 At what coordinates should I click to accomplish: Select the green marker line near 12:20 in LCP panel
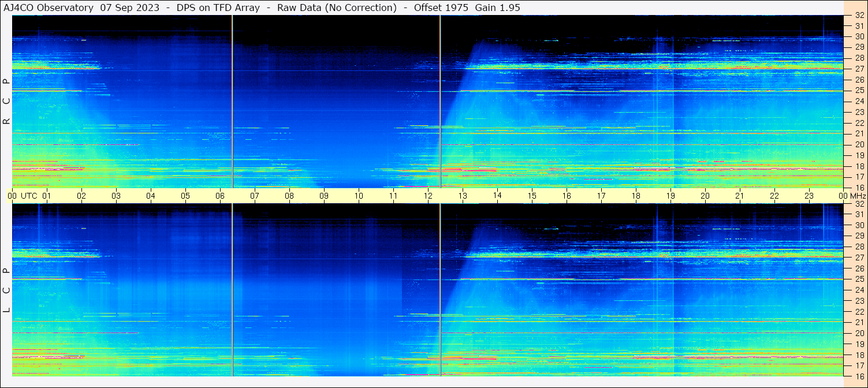[440, 290]
